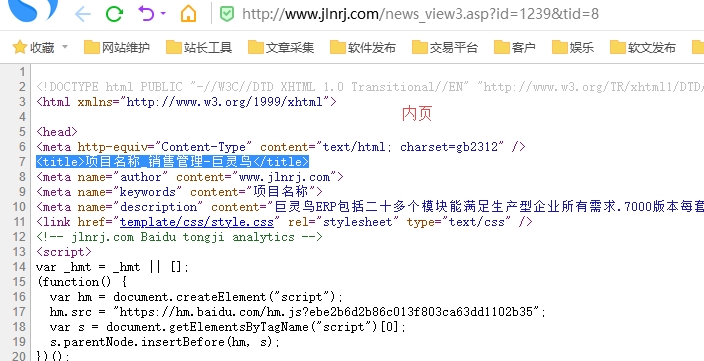Click the back arrow navigation icon

[x=83, y=14]
